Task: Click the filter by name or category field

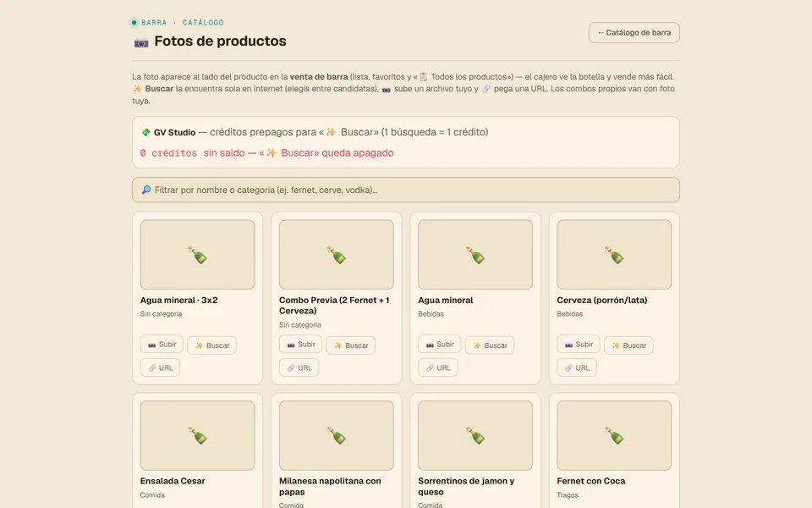Action: (405, 190)
